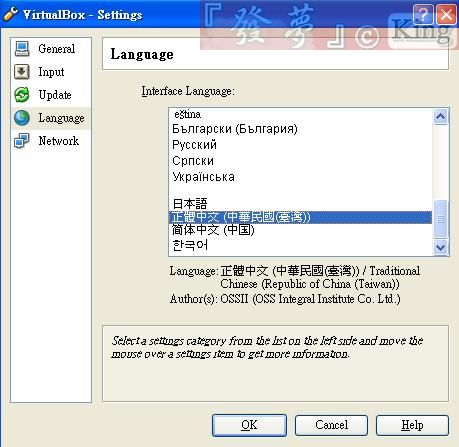Close the VirtualBox Settings dialog

[446, 15]
